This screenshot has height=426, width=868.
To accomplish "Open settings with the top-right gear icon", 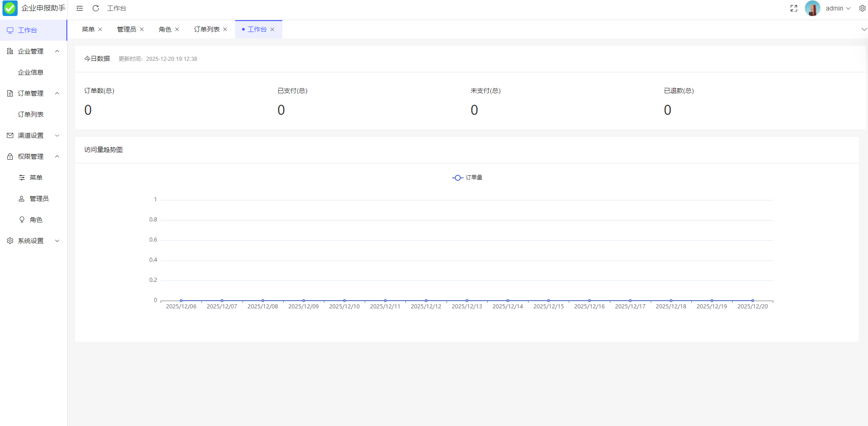I will (862, 8).
